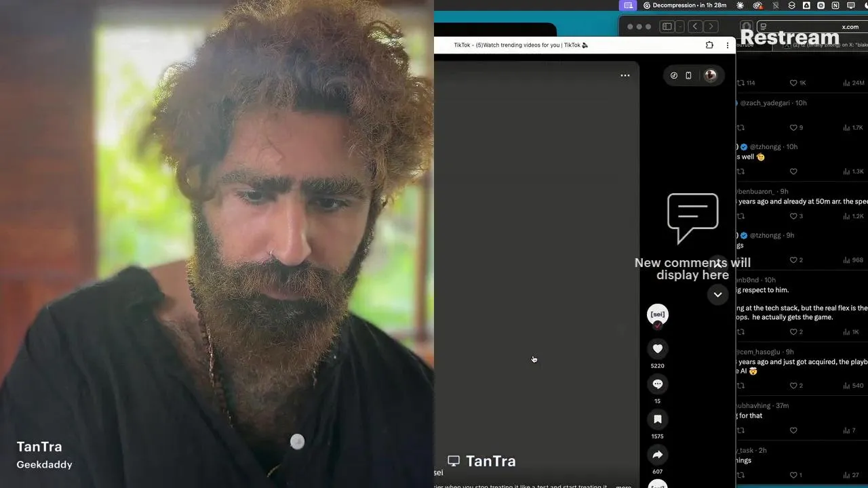
Task: Click the TikTok caption 'more' link
Action: [623, 486]
